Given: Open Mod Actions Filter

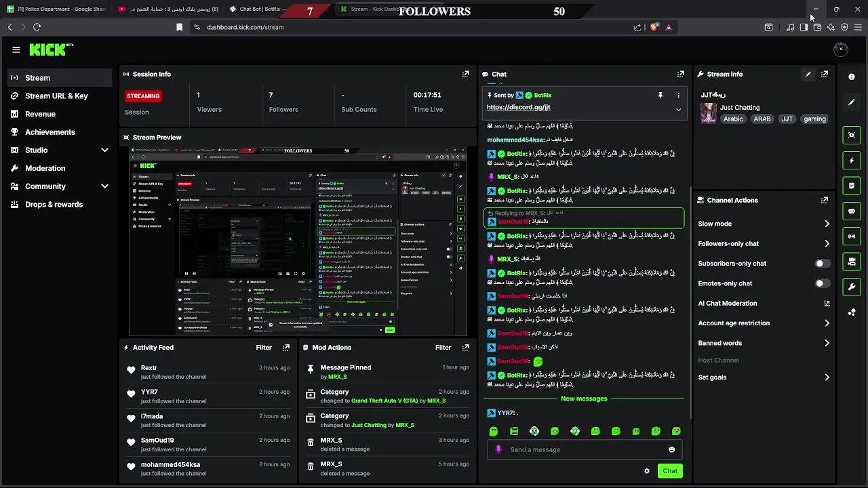Looking at the screenshot, I should point(443,347).
